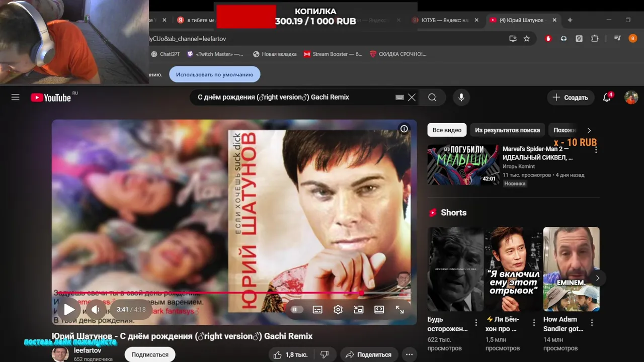Screen dimensions: 644x362
Task: Open the red ad blocker extension
Action: (548, 39)
